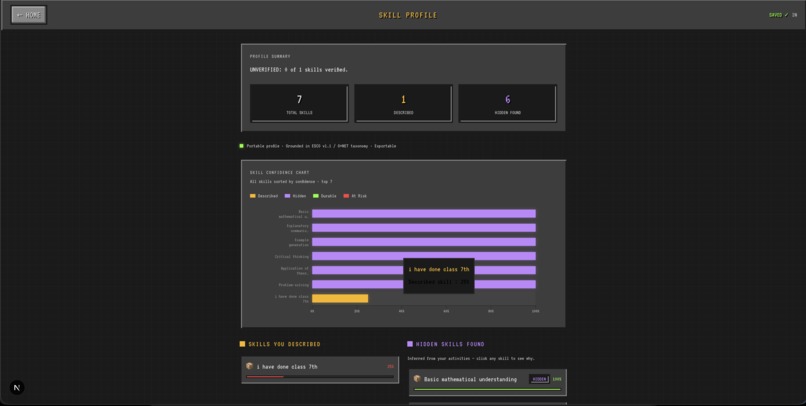This screenshot has height=406, width=806.
Task: Toggle the At Risk legend item
Action: point(355,196)
